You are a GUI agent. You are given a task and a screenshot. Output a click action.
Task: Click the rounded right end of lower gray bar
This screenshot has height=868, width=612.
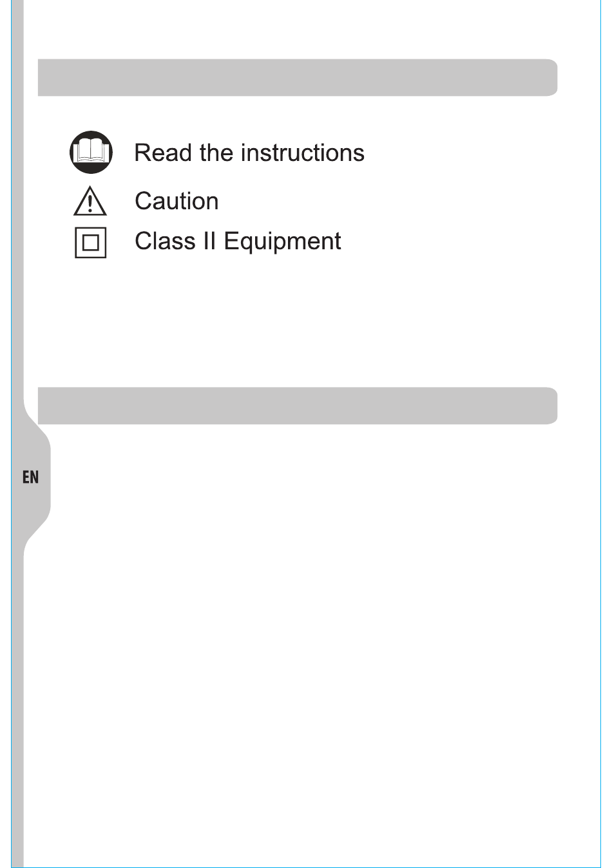pos(549,406)
